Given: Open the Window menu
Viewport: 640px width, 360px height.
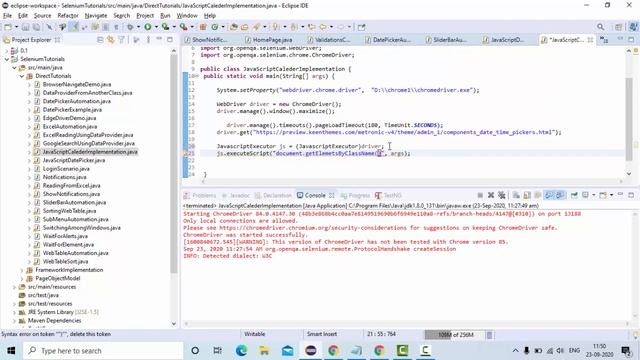Looking at the screenshot, I should point(187,16).
